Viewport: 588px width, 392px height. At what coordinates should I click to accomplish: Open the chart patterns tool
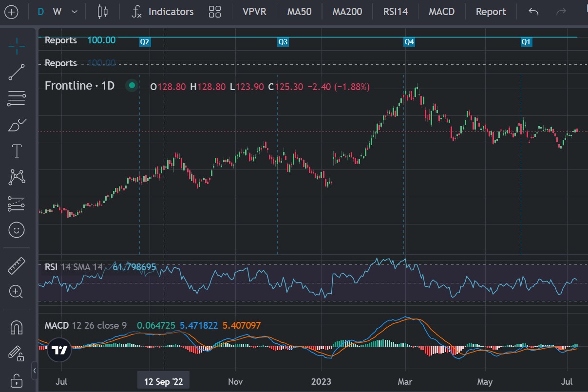point(17,177)
